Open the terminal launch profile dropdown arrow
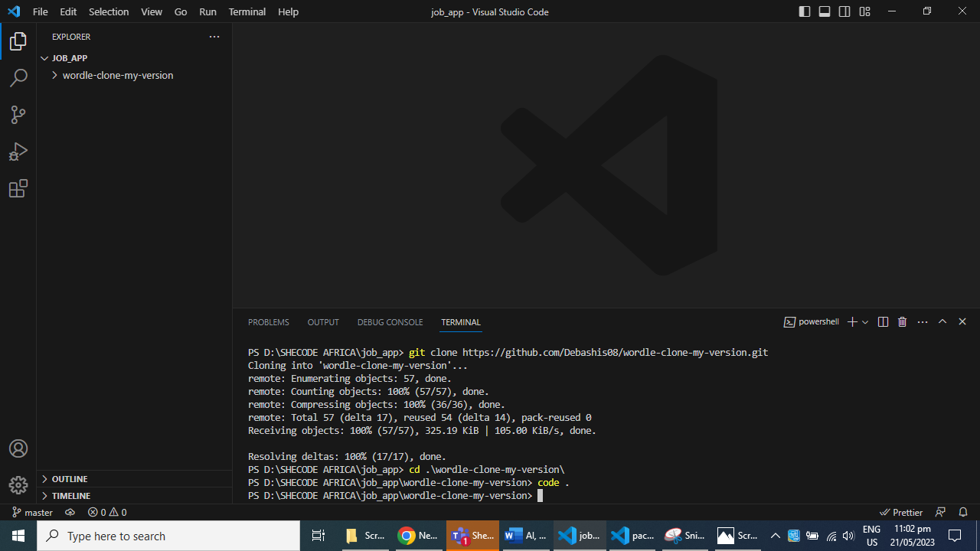Image resolution: width=980 pixels, height=551 pixels. tap(866, 322)
